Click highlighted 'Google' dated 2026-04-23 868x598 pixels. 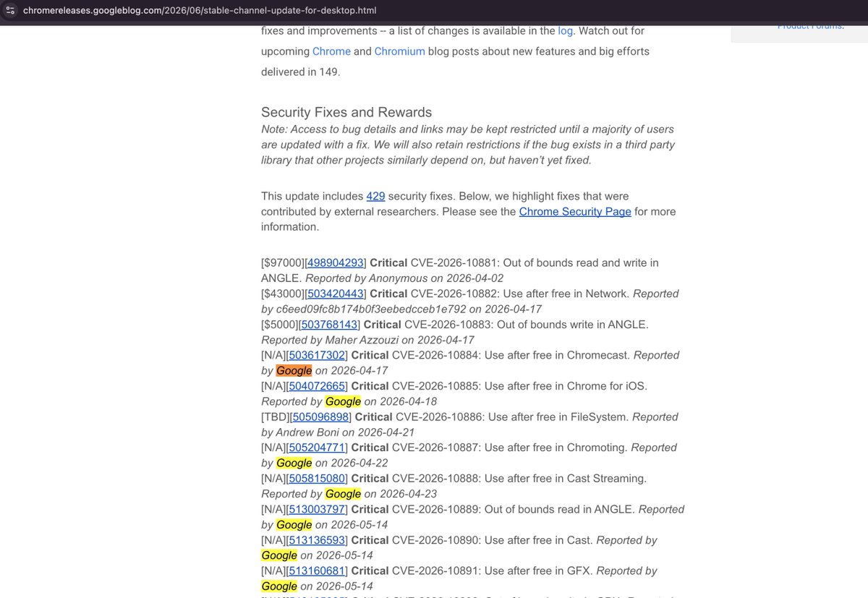tap(343, 494)
